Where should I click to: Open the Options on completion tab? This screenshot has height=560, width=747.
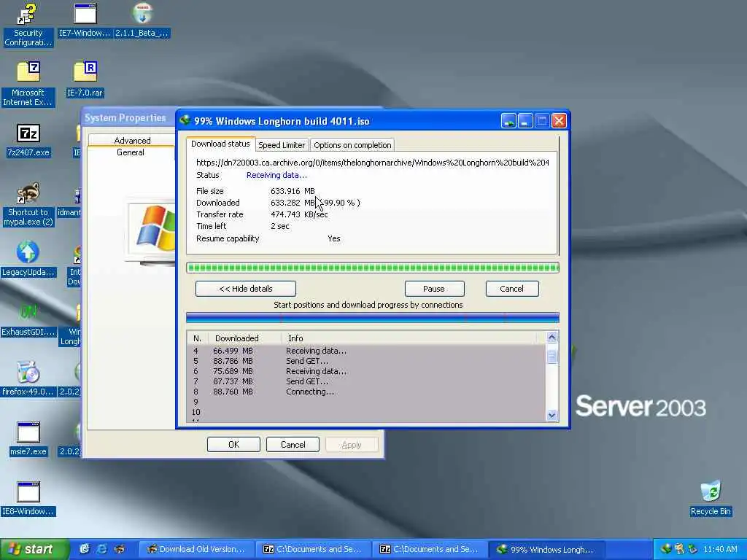pos(352,145)
